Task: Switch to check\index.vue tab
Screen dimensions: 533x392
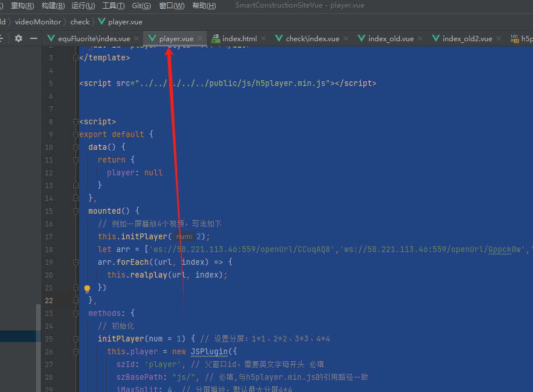Action: [312, 39]
